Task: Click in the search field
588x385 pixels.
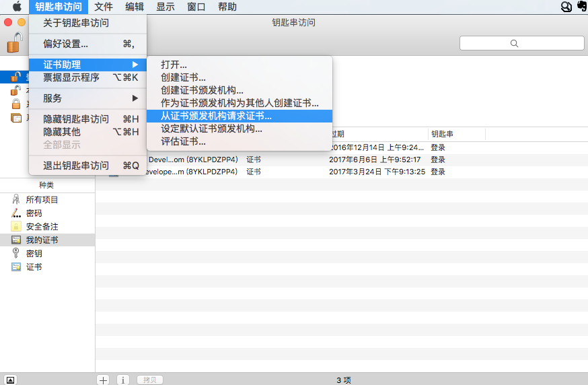Action: (521, 43)
